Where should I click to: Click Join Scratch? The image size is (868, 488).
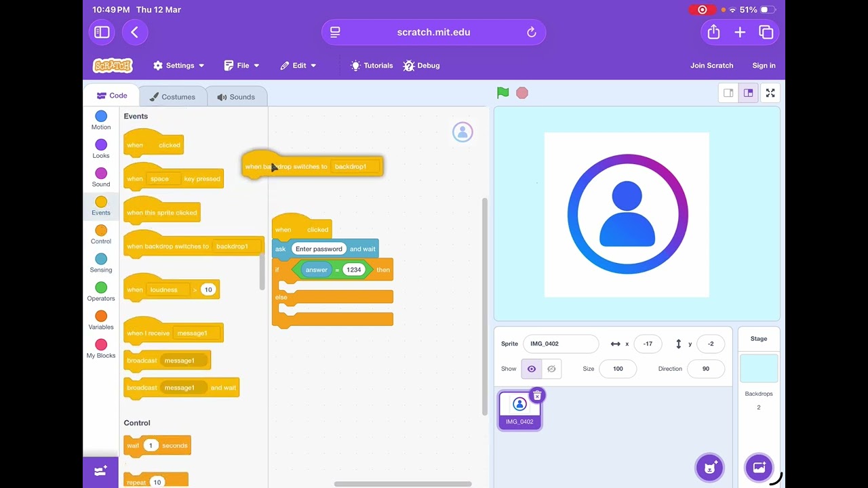tap(711, 66)
